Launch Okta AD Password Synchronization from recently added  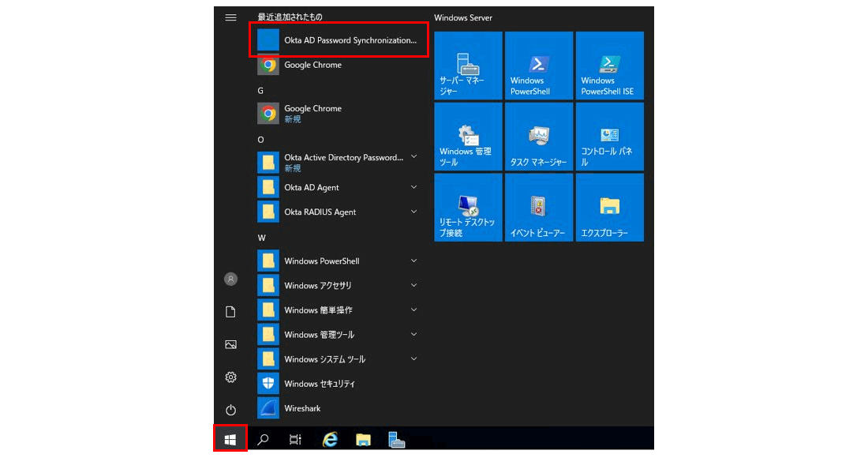click(x=339, y=39)
